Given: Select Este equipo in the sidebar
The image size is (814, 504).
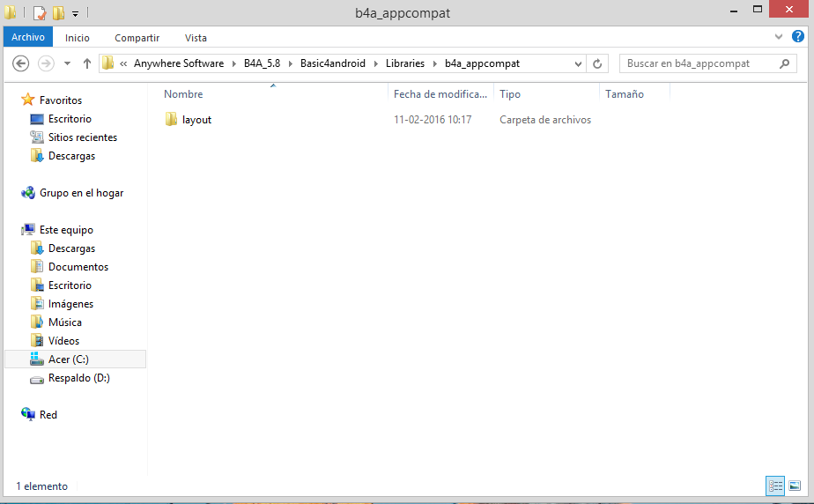Looking at the screenshot, I should 66,230.
